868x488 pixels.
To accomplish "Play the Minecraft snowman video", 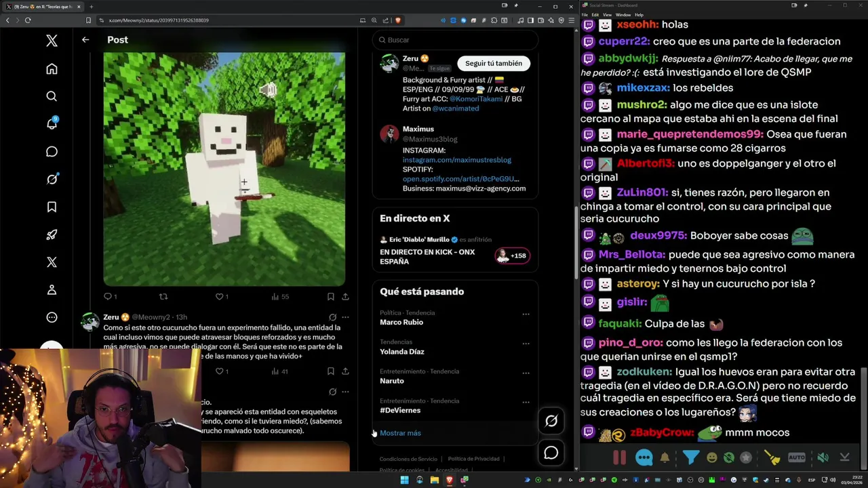I will point(224,169).
